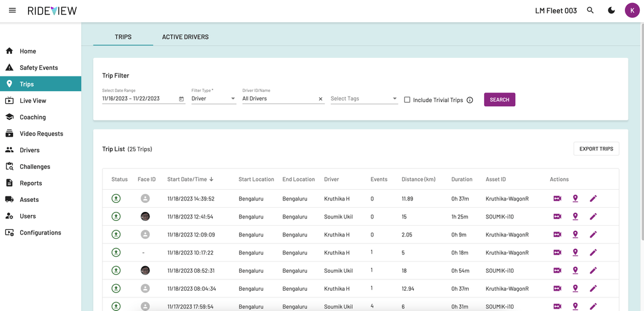Click the Export Trips button
The image size is (644, 311).
click(596, 149)
